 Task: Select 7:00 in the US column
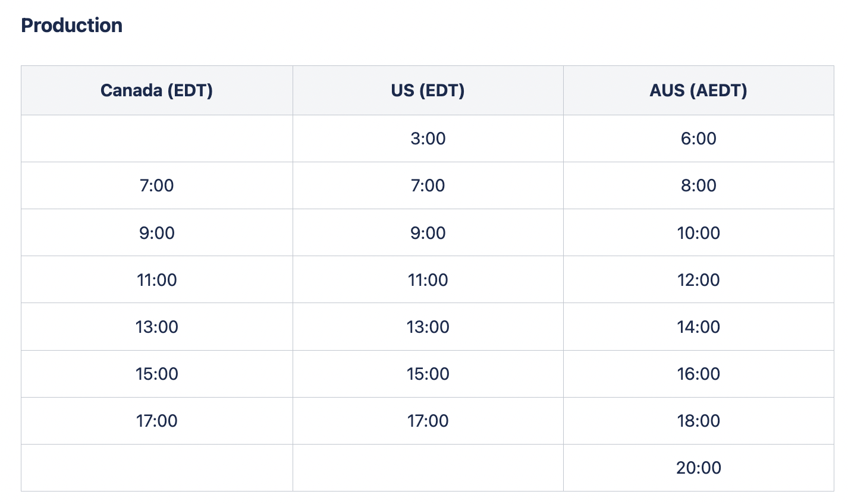tap(428, 185)
